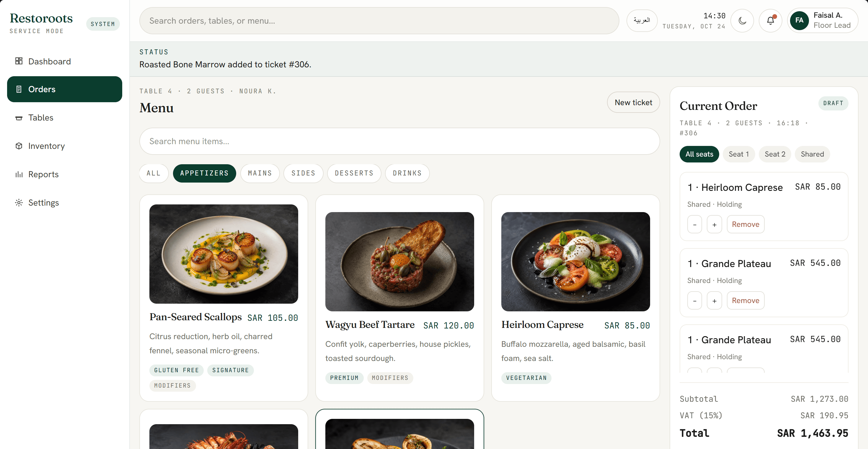Click the FA user avatar

coord(799,21)
